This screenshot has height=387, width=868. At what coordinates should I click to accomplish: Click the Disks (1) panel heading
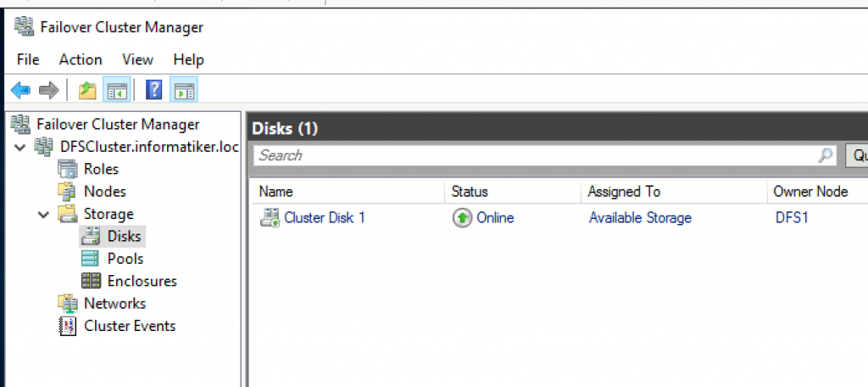click(x=285, y=129)
